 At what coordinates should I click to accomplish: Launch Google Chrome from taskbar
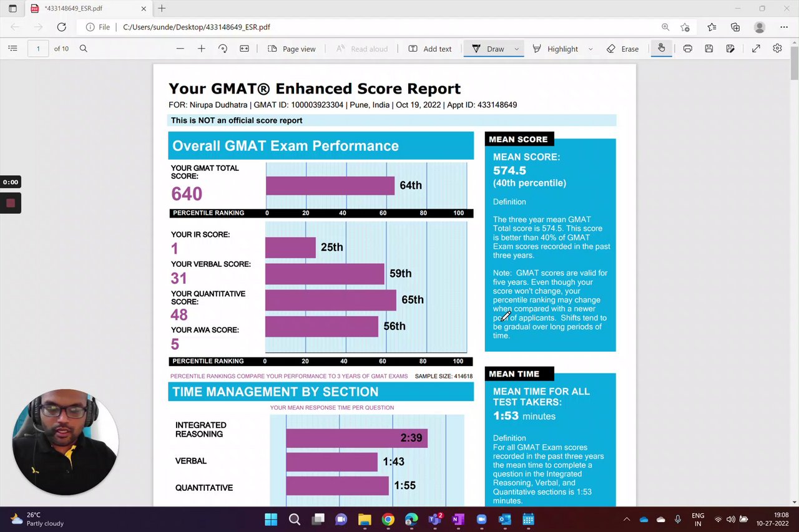tap(388, 519)
